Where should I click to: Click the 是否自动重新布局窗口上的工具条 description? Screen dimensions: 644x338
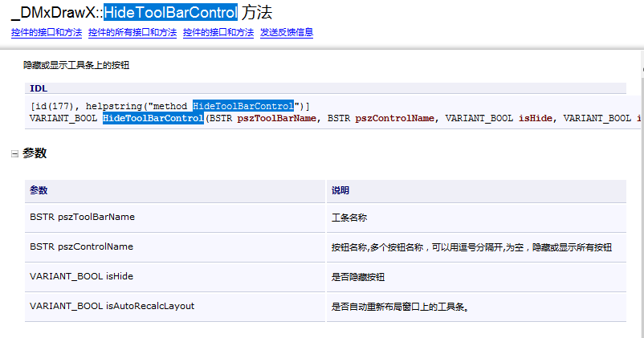coord(400,307)
